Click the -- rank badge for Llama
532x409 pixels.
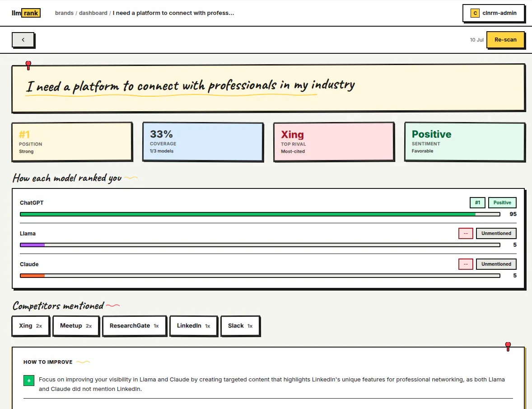pyautogui.click(x=466, y=234)
